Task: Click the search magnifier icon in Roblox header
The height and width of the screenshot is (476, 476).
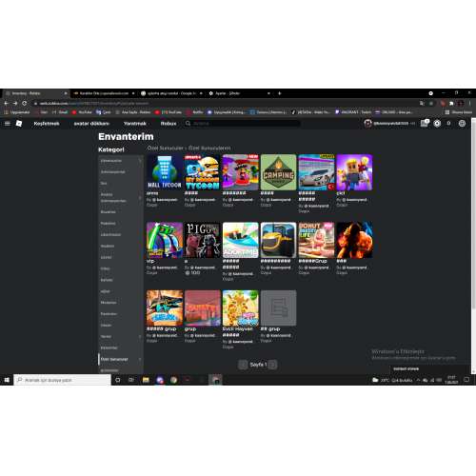Action: [x=188, y=124]
